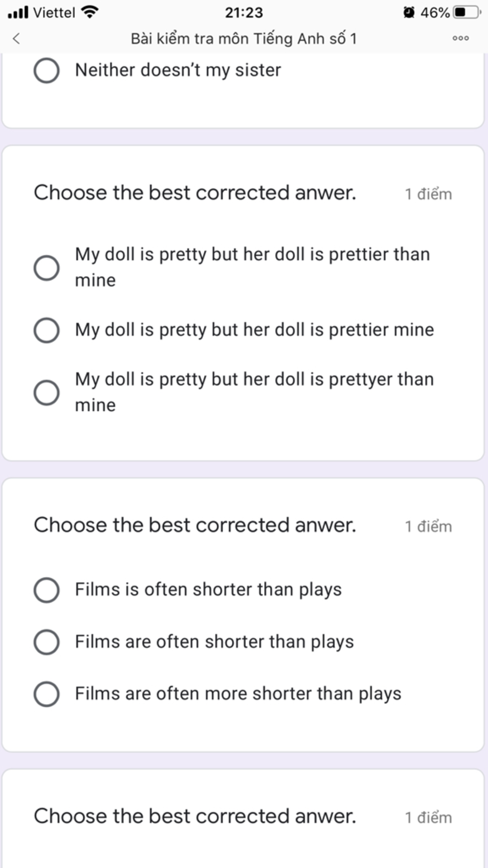Viewport: 488px width, 868px height.
Task: Open the three-dot more options menu
Action: coord(460,39)
